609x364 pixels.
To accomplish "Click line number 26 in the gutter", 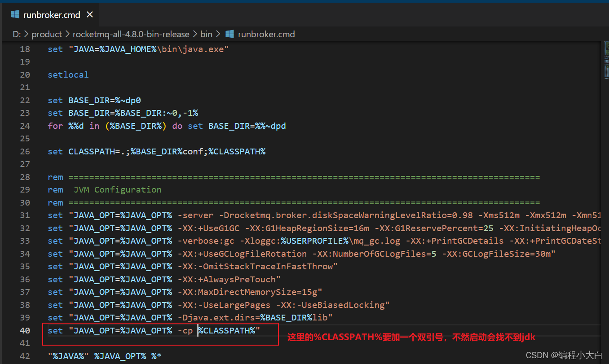I will (x=25, y=151).
